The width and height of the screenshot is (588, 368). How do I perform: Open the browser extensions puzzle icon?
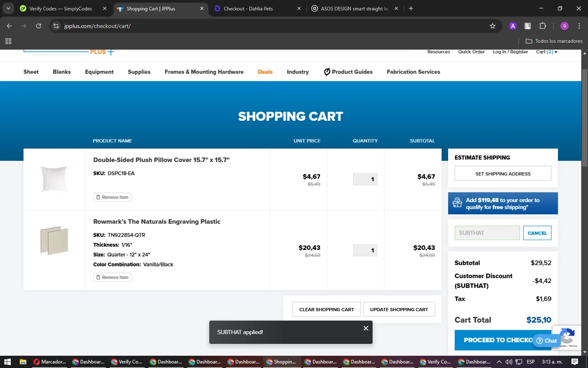(x=543, y=26)
